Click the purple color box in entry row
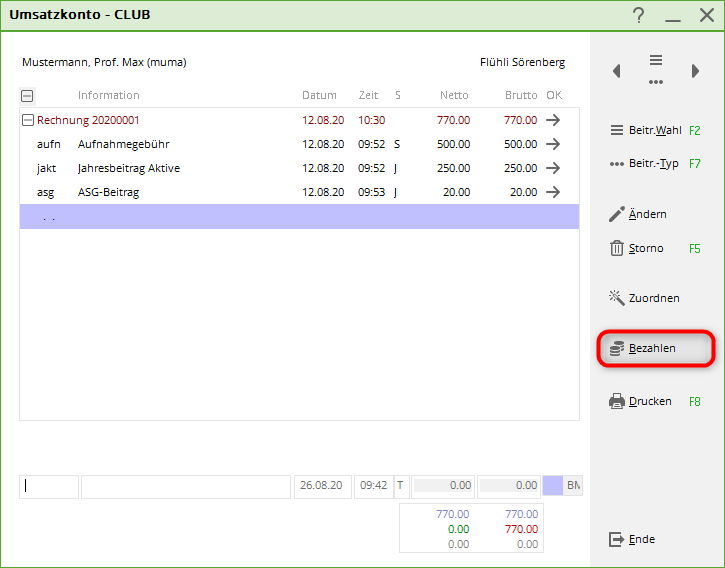The height and width of the screenshot is (568, 725). [x=553, y=486]
